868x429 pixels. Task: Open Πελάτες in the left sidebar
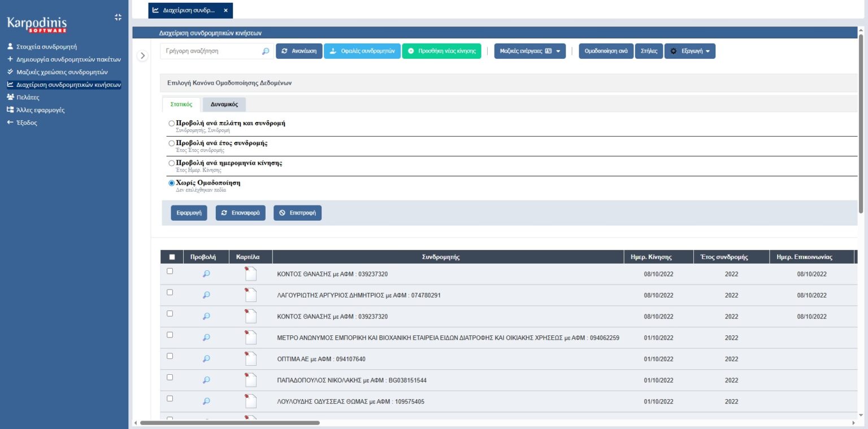click(28, 97)
